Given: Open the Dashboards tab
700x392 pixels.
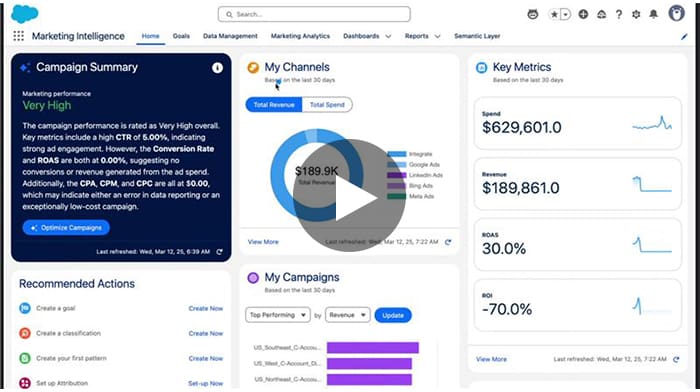Looking at the screenshot, I should pos(361,36).
